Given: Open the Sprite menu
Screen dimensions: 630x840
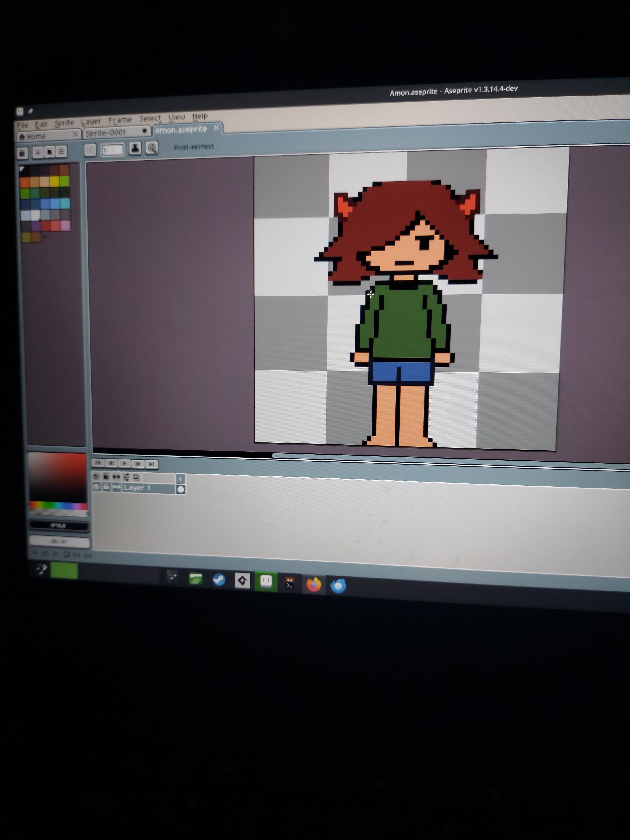Looking at the screenshot, I should pos(64,123).
